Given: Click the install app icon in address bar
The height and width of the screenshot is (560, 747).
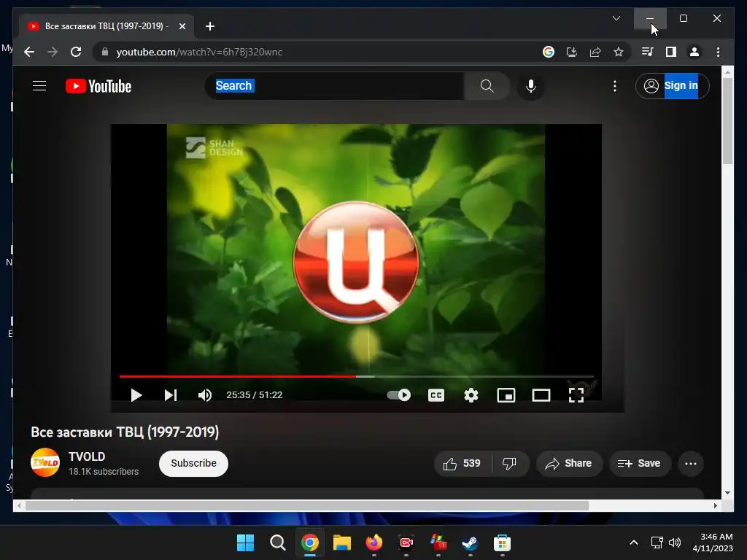Looking at the screenshot, I should [x=572, y=52].
